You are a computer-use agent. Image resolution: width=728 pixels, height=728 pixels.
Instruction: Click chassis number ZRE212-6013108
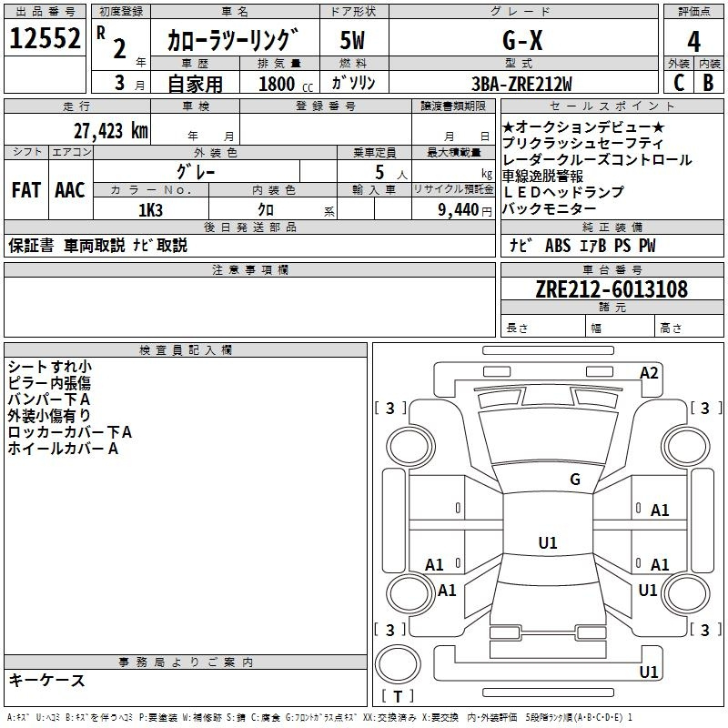tap(612, 289)
